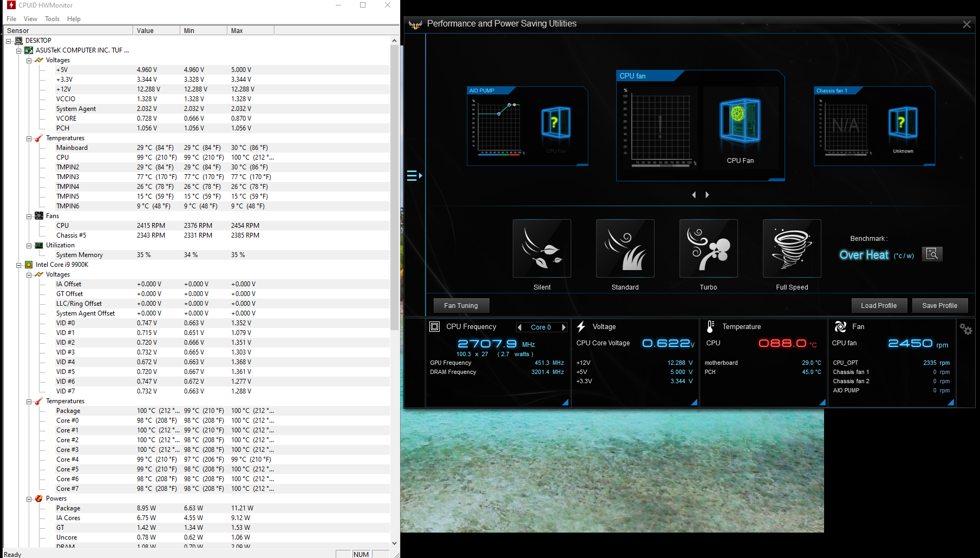Open the Help menu

click(74, 19)
